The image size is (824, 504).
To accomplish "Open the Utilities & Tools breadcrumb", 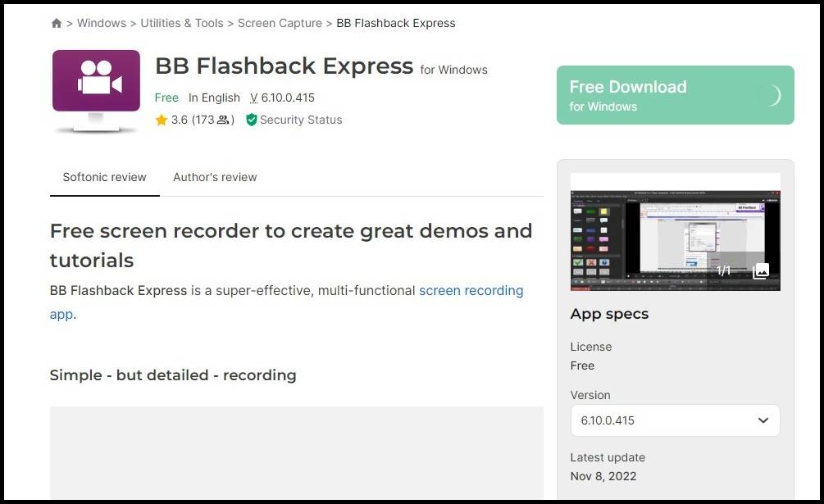I will point(181,23).
